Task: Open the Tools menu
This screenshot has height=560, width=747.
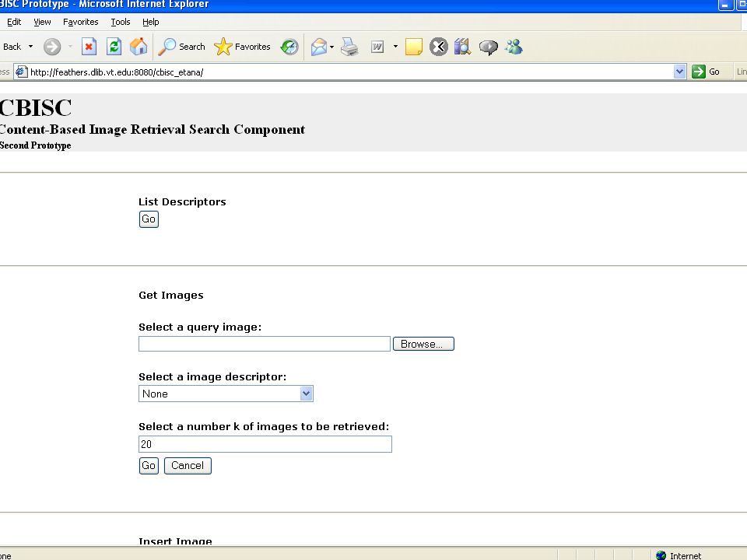Action: coord(121,22)
